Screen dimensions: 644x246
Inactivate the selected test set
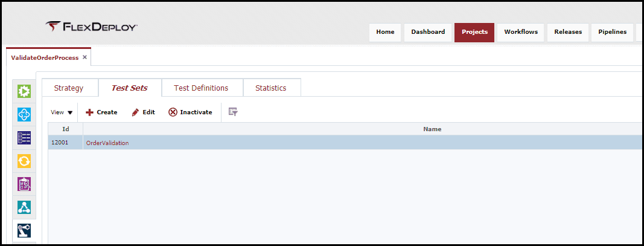[x=191, y=112]
